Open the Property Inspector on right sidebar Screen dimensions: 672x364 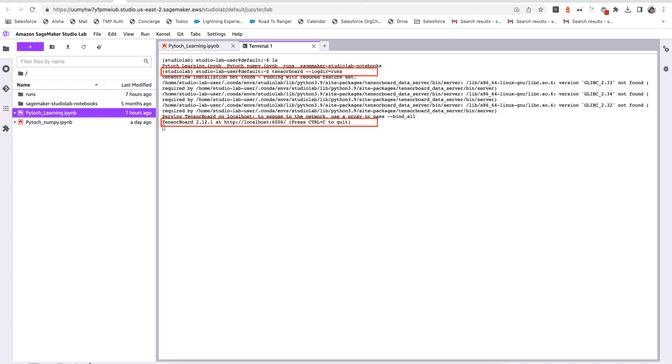coord(666,49)
